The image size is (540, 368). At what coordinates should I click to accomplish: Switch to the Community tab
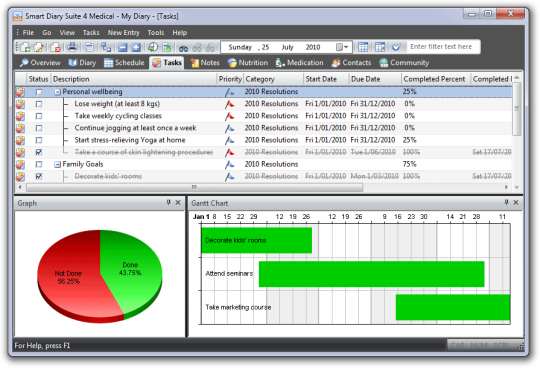coord(404,63)
